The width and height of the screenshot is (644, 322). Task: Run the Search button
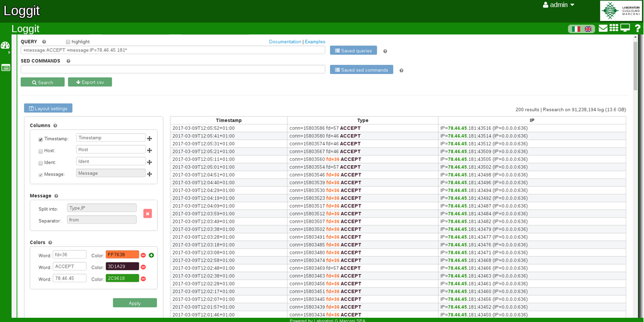tap(42, 82)
